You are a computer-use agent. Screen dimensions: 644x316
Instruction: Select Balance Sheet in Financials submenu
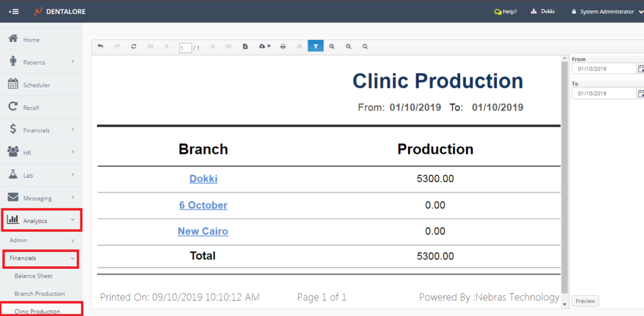click(x=33, y=276)
